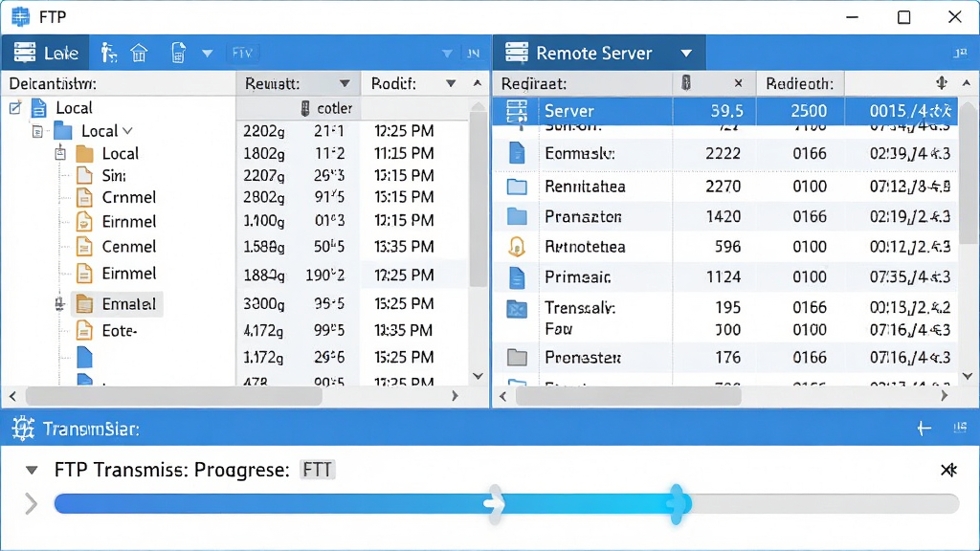Open the chevron beside the blue Local folder

pyautogui.click(x=128, y=131)
